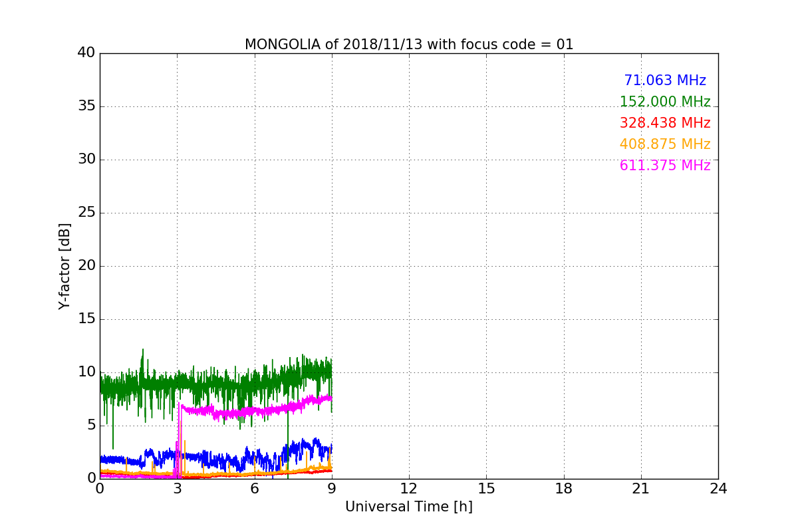Click the 611.375 MHz legend label
The width and height of the screenshot is (798, 532).
coord(665,166)
